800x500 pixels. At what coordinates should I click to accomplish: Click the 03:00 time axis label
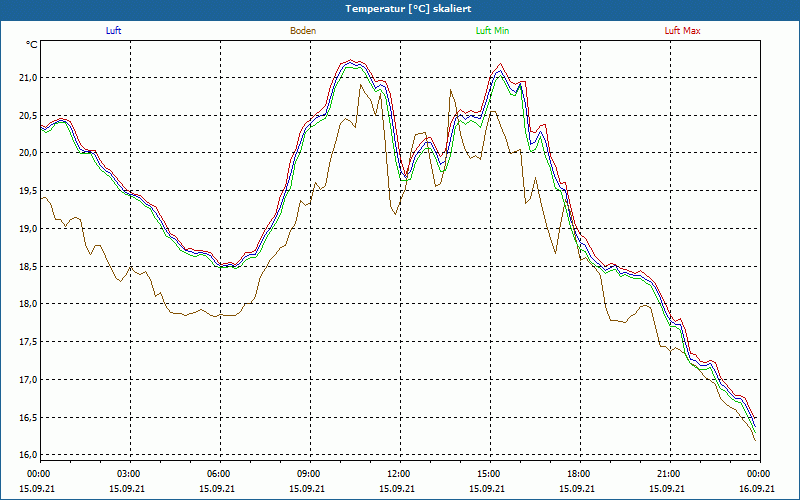129,474
